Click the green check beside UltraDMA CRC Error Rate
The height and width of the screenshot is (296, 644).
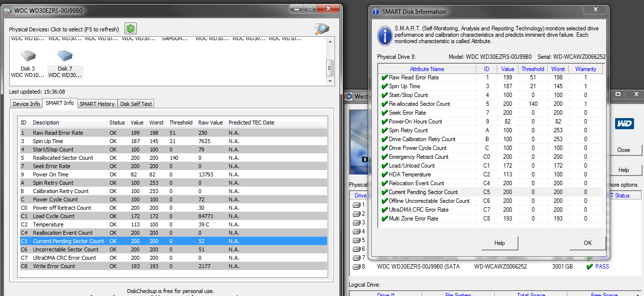pyautogui.click(x=384, y=210)
